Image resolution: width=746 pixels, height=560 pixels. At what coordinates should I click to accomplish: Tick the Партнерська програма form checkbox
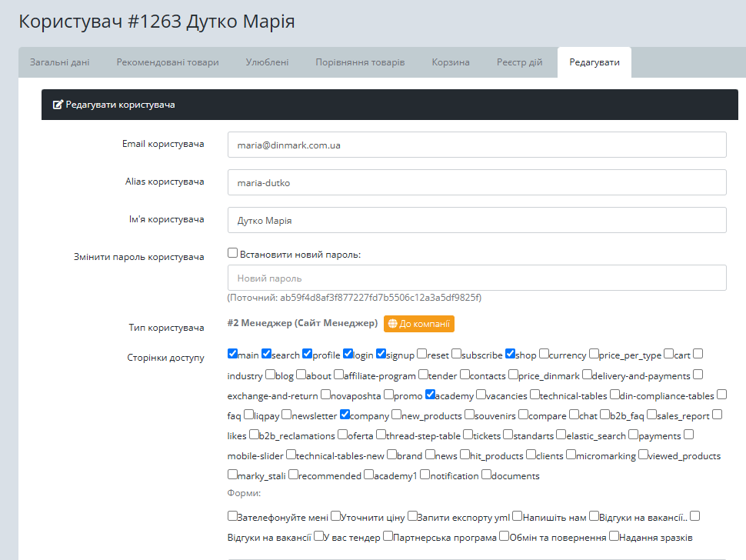(388, 537)
